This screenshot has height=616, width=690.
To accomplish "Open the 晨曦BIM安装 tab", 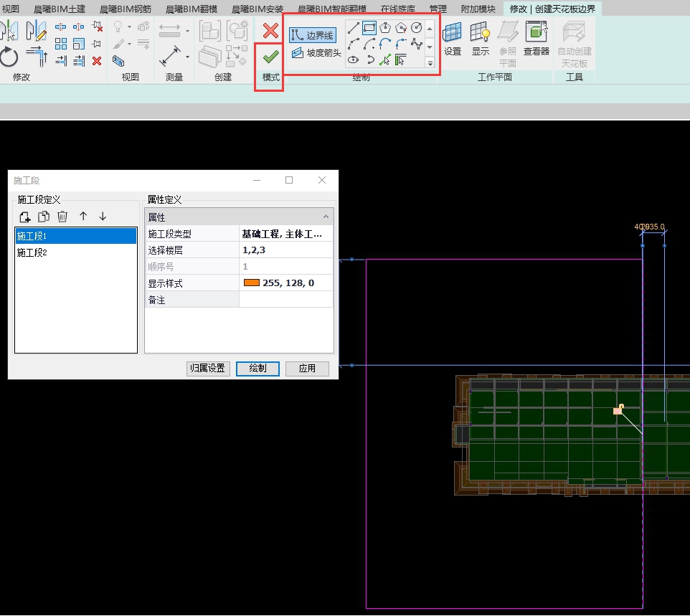I will pyautogui.click(x=257, y=9).
